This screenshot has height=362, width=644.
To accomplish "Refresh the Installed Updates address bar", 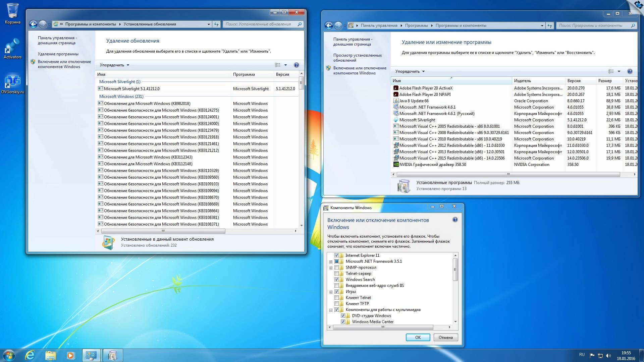I will [216, 24].
